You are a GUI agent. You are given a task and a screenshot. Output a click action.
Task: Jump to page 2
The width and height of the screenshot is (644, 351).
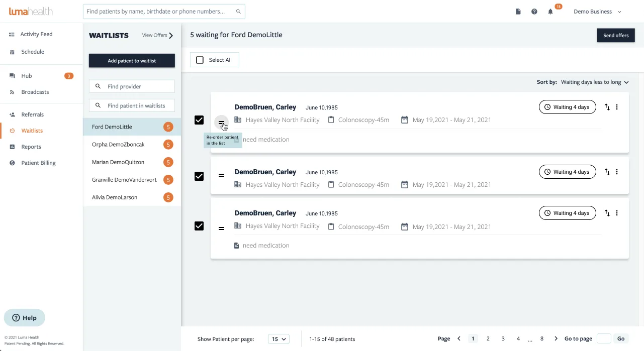point(488,338)
